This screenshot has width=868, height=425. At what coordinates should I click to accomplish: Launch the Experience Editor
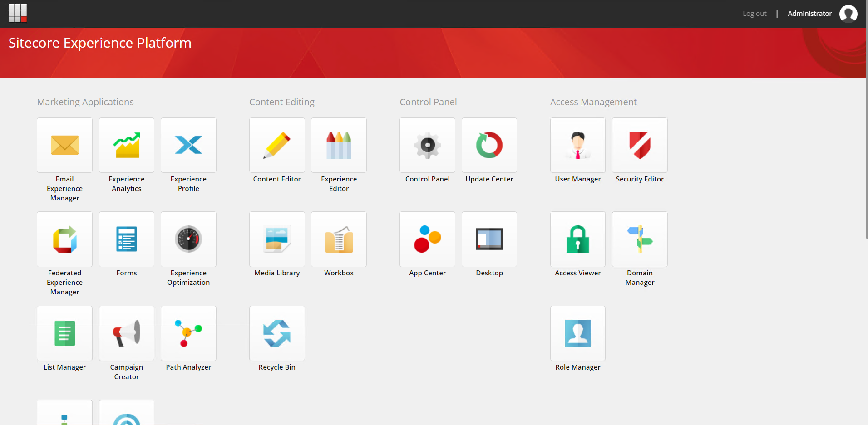pos(339,145)
